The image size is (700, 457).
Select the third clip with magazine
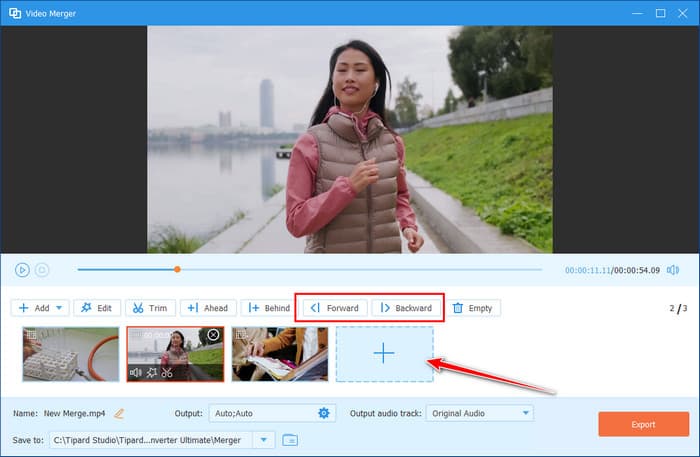point(280,354)
